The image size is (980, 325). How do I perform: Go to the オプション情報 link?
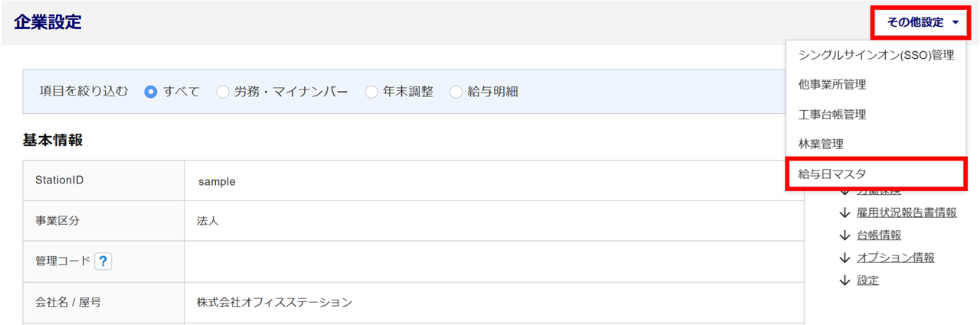pyautogui.click(x=896, y=258)
